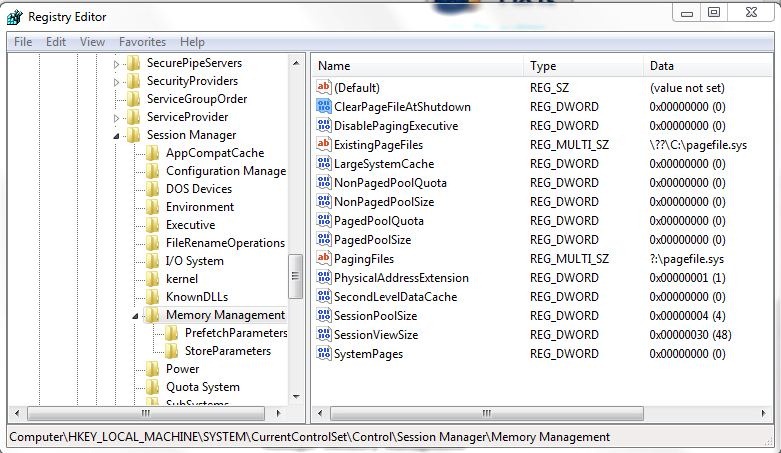
Task: Expand the ServiceProvider tree node
Action: [x=117, y=118]
